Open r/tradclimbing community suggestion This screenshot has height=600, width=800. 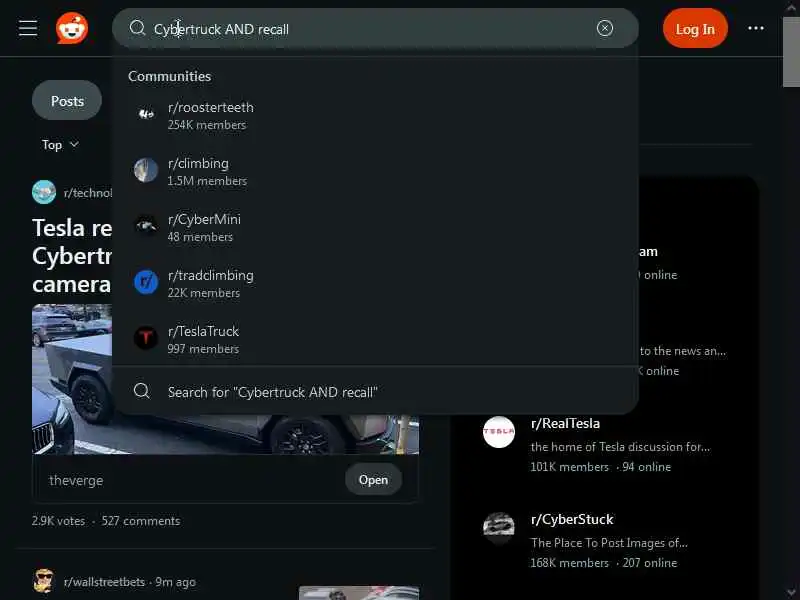coord(375,284)
